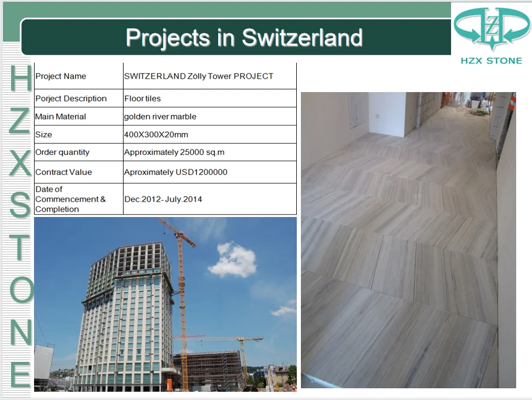This screenshot has width=532, height=400.
Task: Select 'Approximately 25000 sq.m' value
Action: (174, 152)
